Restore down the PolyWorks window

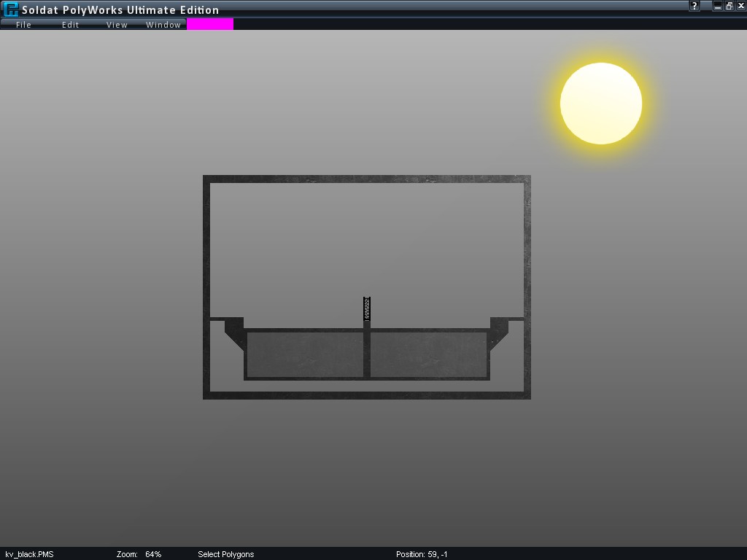pyautogui.click(x=729, y=6)
